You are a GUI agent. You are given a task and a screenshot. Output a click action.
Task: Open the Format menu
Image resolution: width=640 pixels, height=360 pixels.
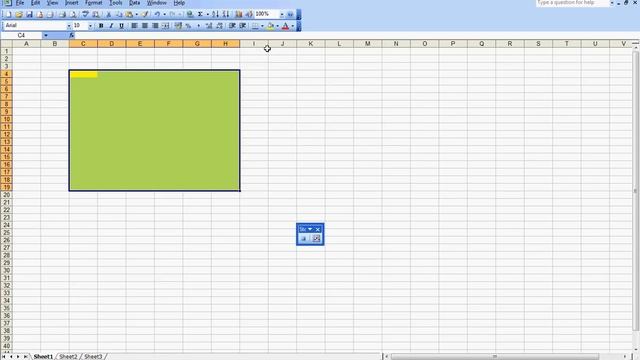(93, 3)
